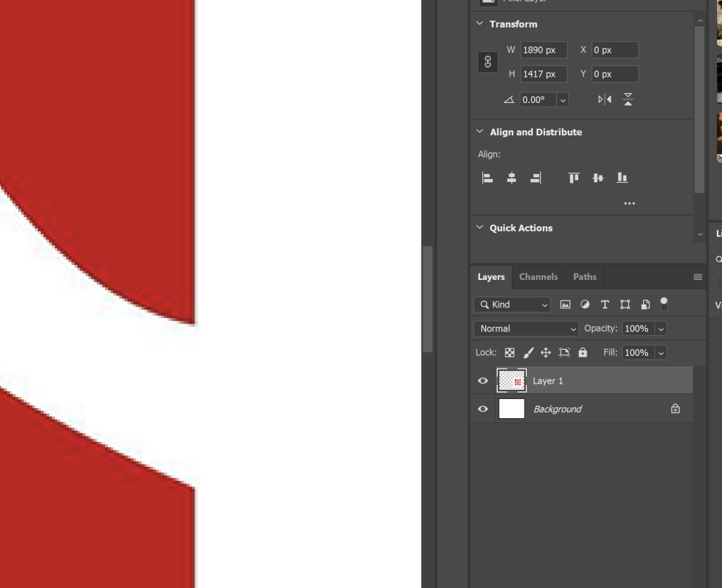Click the height H field
Screen dimensions: 722x588
click(544, 73)
